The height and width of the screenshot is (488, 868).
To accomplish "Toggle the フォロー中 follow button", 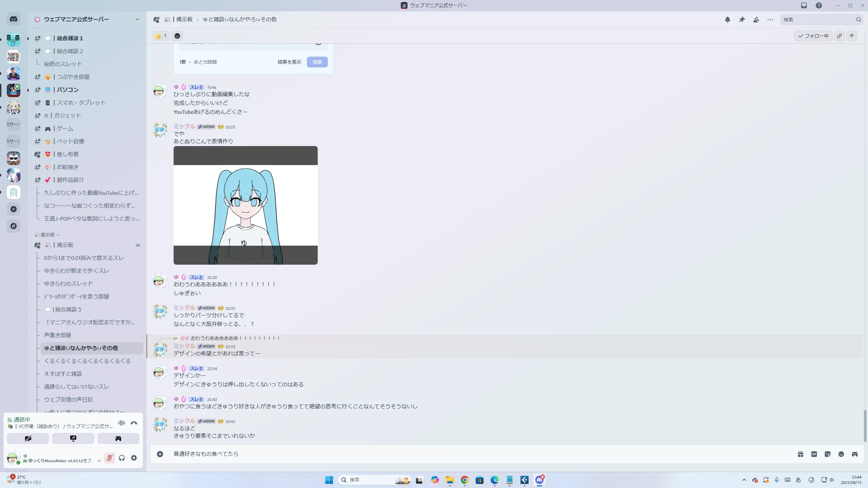I will tap(813, 36).
